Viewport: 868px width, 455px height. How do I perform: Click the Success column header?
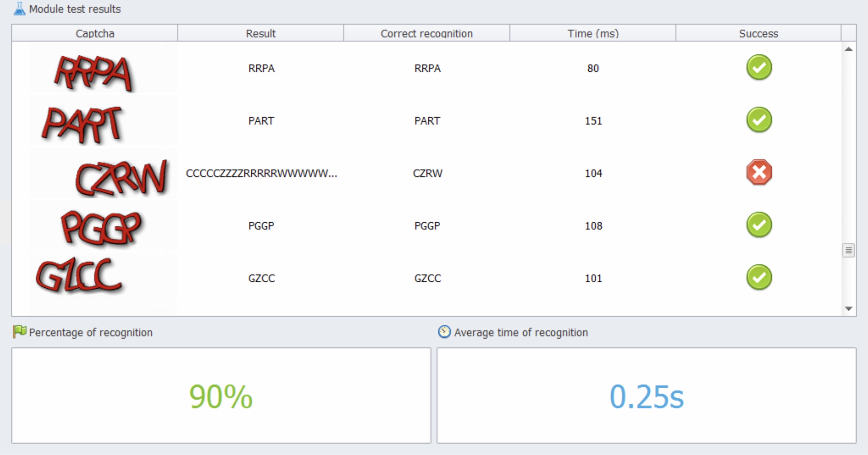[758, 33]
